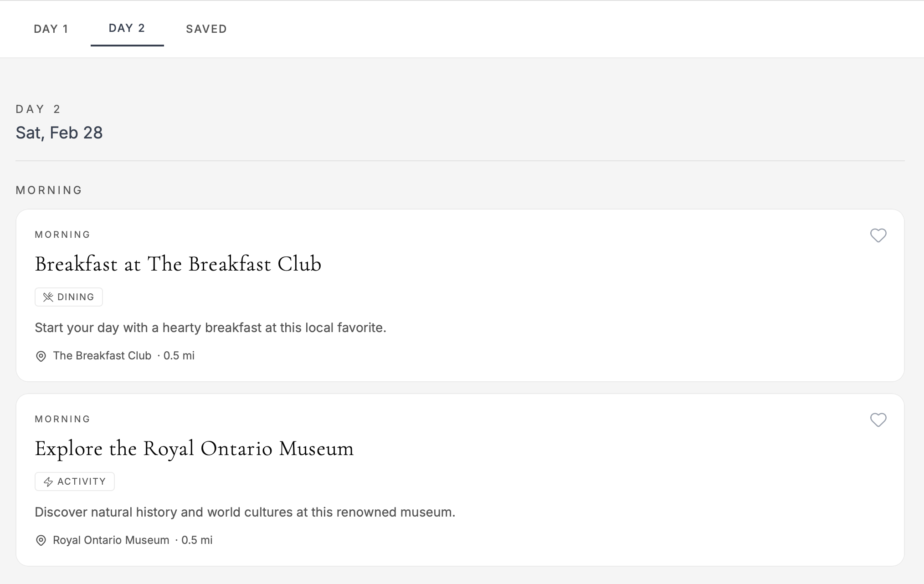The image size is (924, 584).
Task: Favorite the Breakfast at The Breakfast Club activity
Action: [879, 236]
